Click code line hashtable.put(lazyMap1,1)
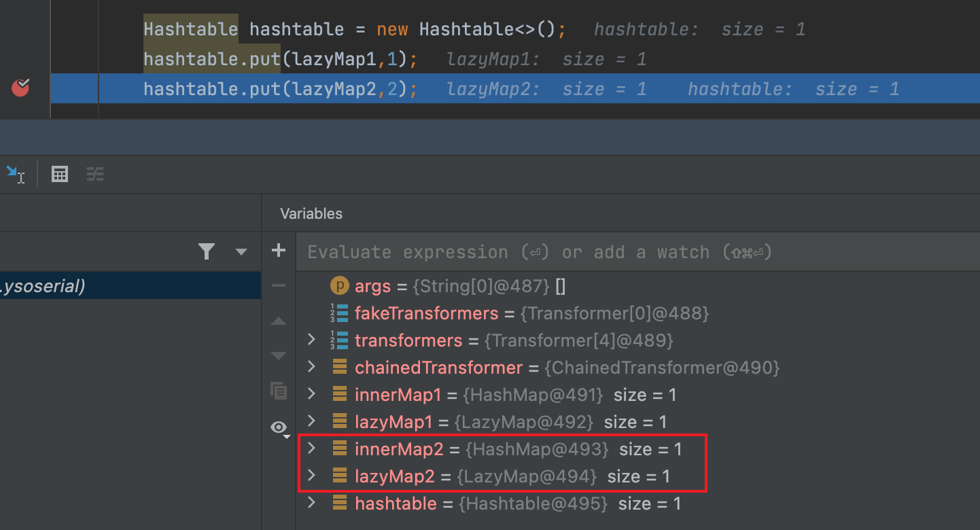 pyautogui.click(x=281, y=59)
